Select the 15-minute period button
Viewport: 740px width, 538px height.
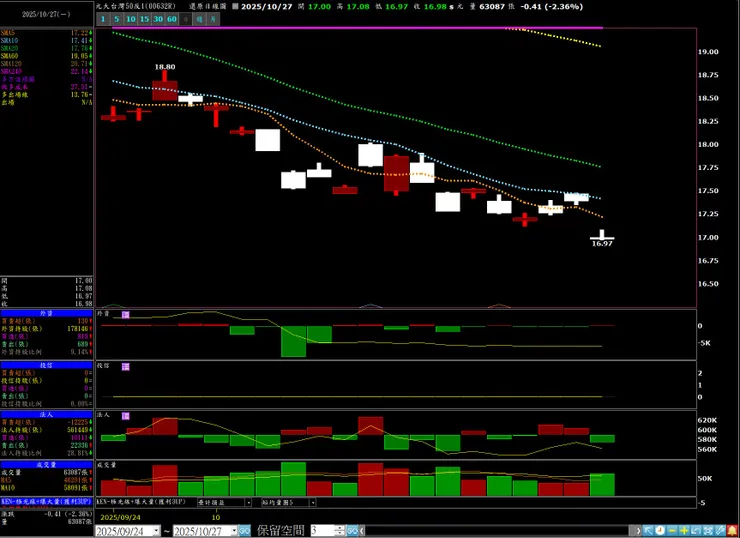[144, 19]
